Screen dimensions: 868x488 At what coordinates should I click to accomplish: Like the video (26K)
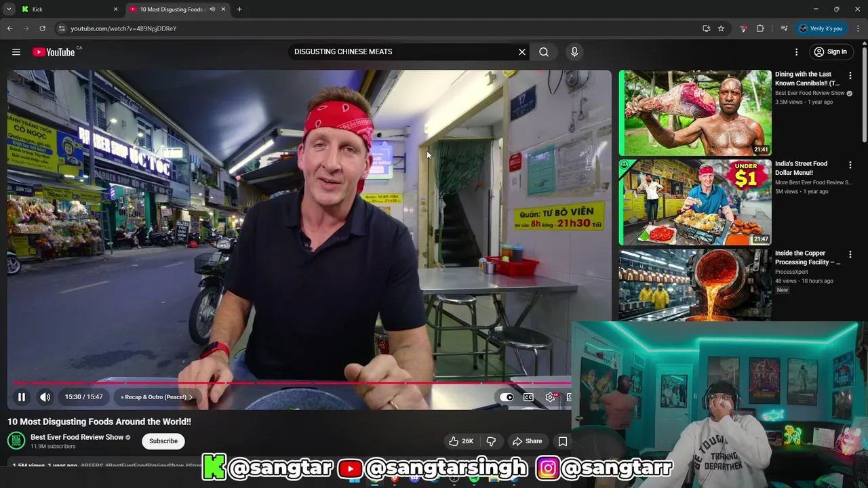[x=460, y=441]
